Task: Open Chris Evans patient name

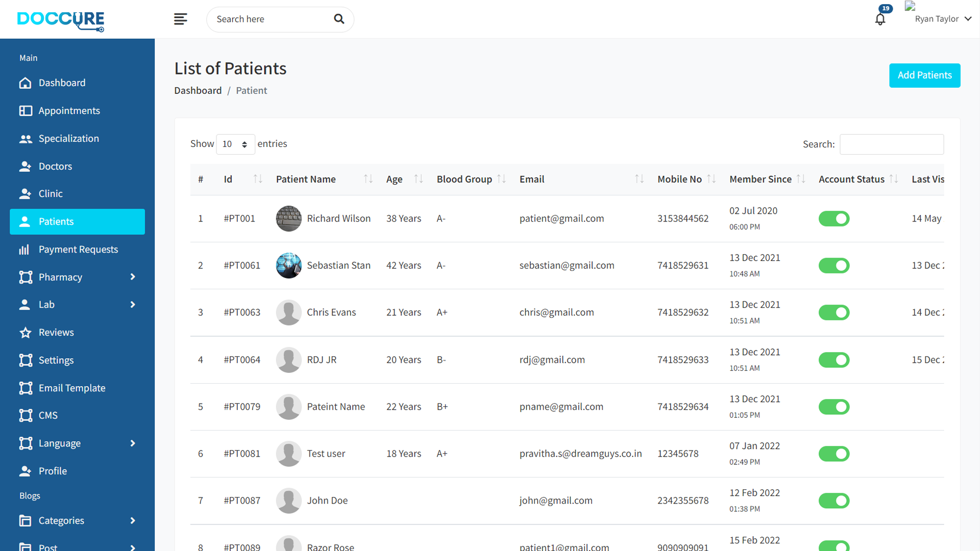Action: pos(331,312)
